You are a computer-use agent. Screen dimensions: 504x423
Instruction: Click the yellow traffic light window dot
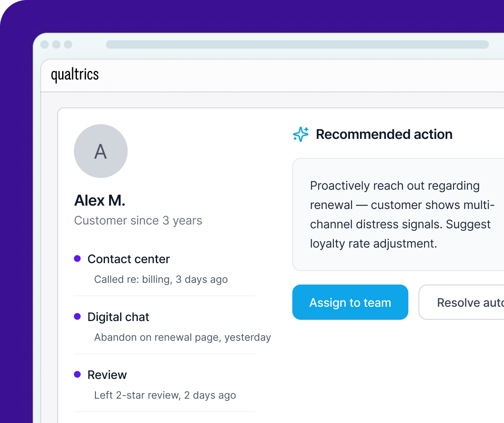tap(56, 44)
